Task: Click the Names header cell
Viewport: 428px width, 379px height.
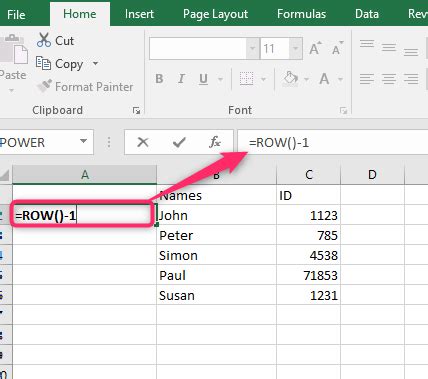Action: [216, 195]
